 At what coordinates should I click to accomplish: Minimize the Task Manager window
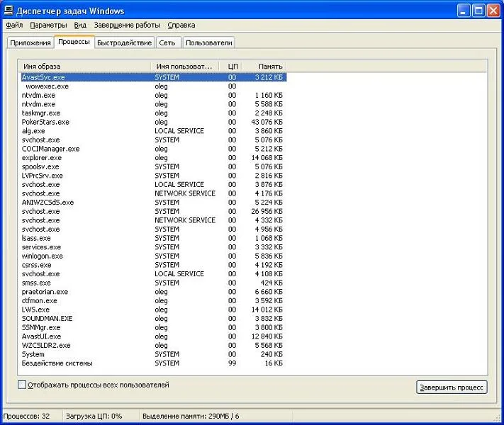pos(463,11)
